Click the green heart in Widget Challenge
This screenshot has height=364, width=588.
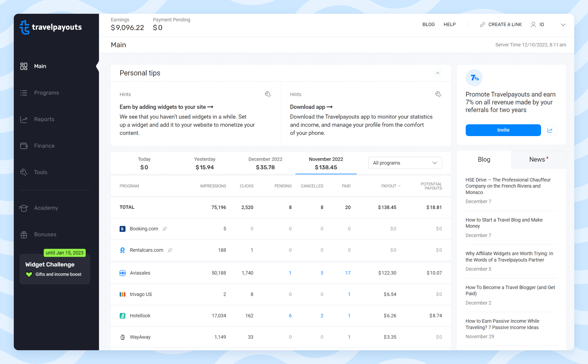29,274
